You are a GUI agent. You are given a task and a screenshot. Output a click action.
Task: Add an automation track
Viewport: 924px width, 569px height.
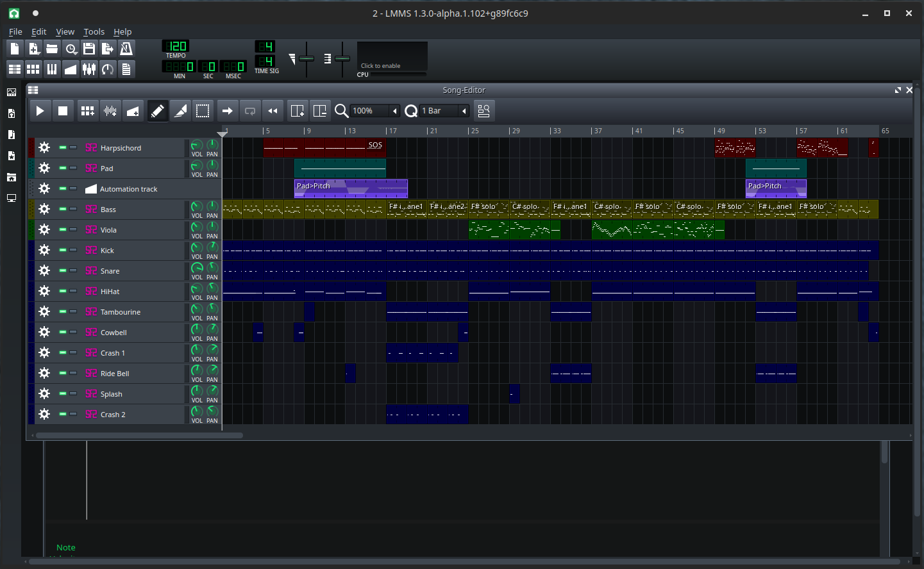133,111
